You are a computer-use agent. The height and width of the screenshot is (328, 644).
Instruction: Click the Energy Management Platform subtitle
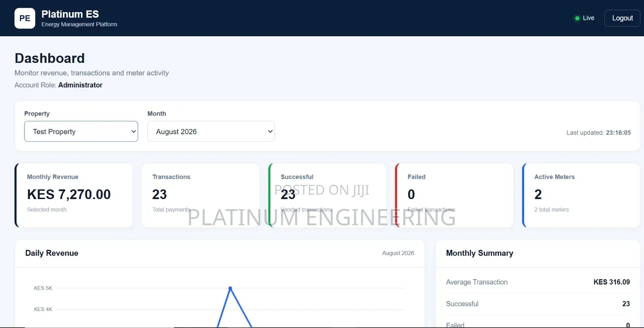click(79, 24)
